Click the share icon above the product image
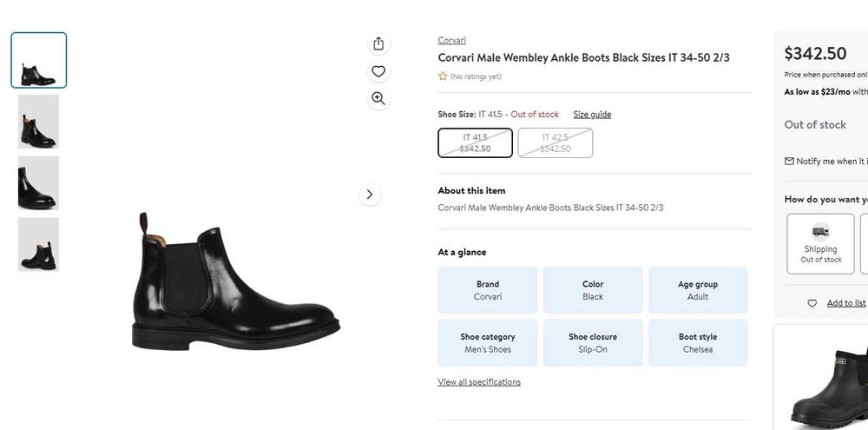Screen dimensions: 868x430 point(378,43)
